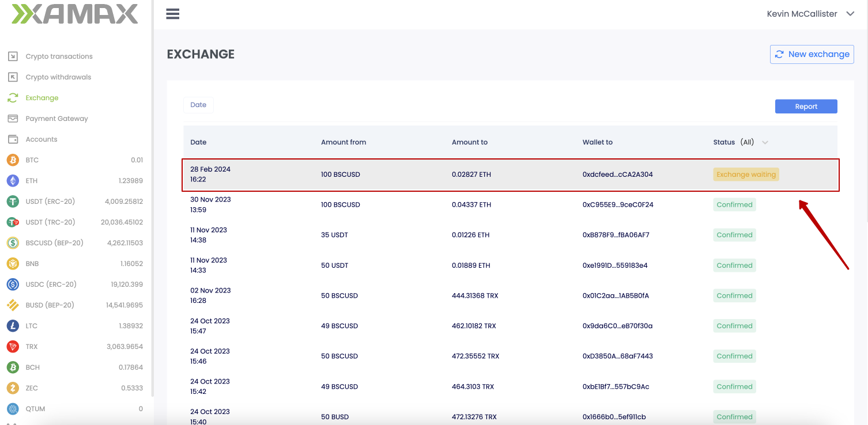The width and height of the screenshot is (868, 425).
Task: Click amount 472.35552 TRX
Action: coord(475,356)
